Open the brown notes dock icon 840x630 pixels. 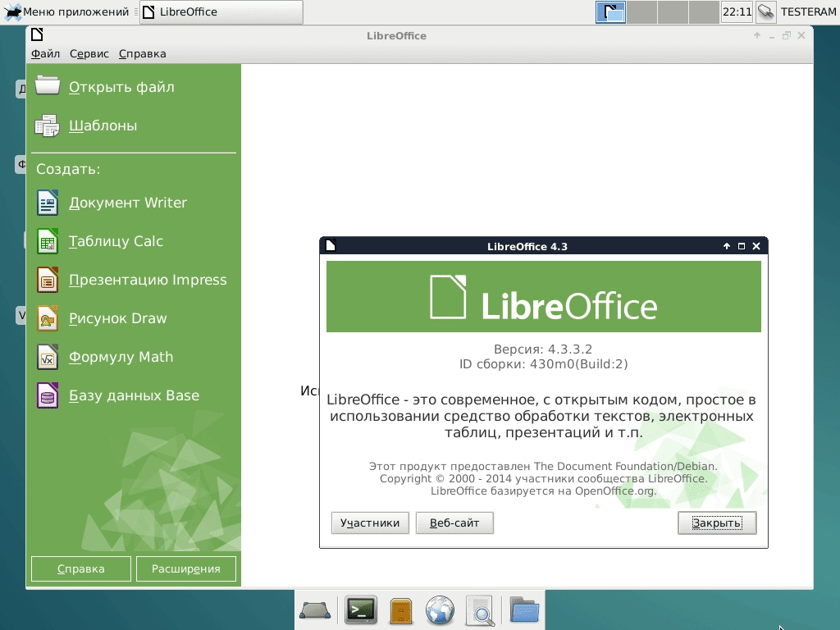tap(400, 610)
